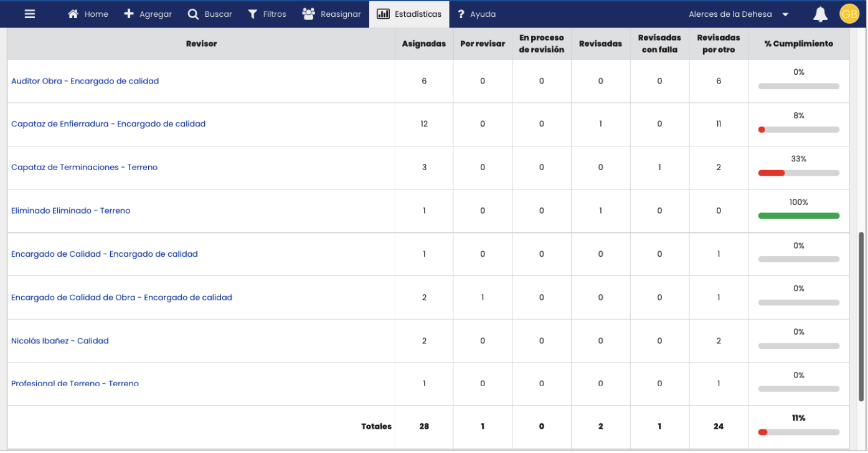
Task: Open Nicolás Ibañez - Calidad link
Action: coord(60,341)
